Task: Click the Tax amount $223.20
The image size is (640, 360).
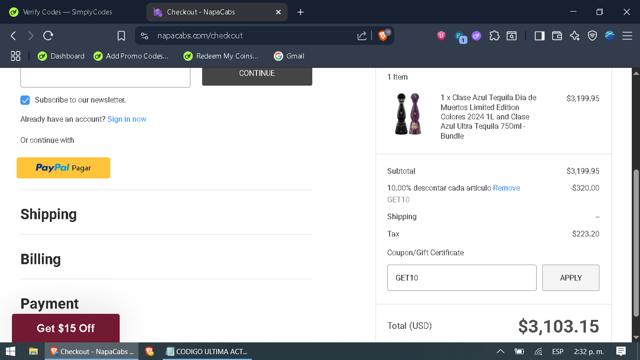Action: (x=585, y=234)
